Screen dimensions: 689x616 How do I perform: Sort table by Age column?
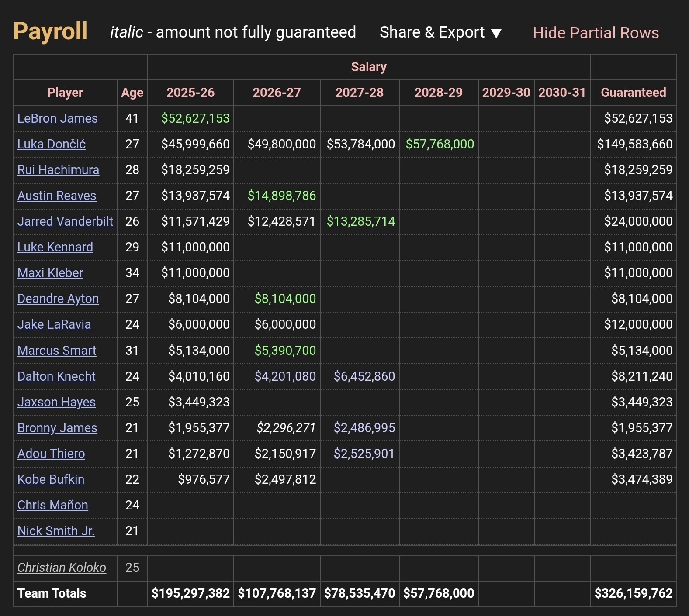click(x=132, y=93)
